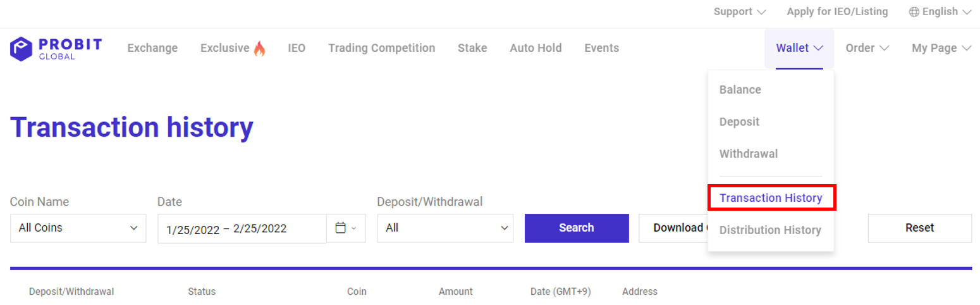The width and height of the screenshot is (980, 305).
Task: Click the flame icon beside Exclusive
Action: point(259,49)
